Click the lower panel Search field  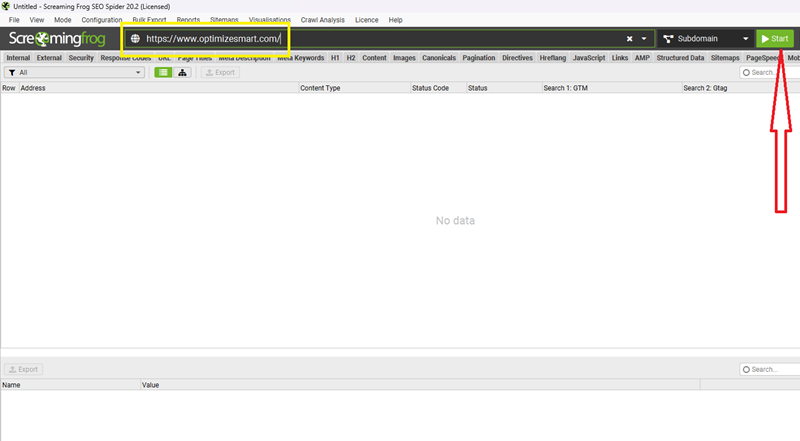pyautogui.click(x=769, y=369)
